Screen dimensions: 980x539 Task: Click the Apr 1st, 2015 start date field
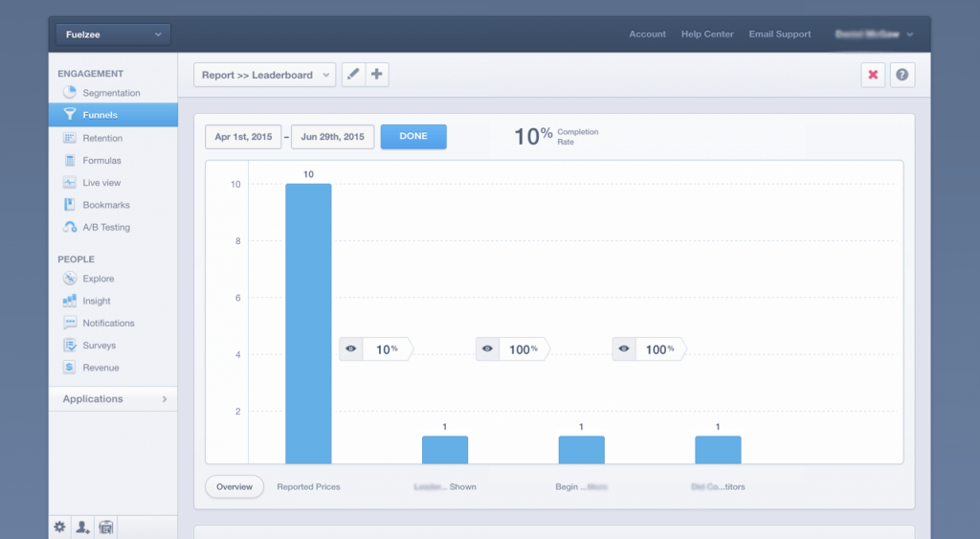click(243, 137)
